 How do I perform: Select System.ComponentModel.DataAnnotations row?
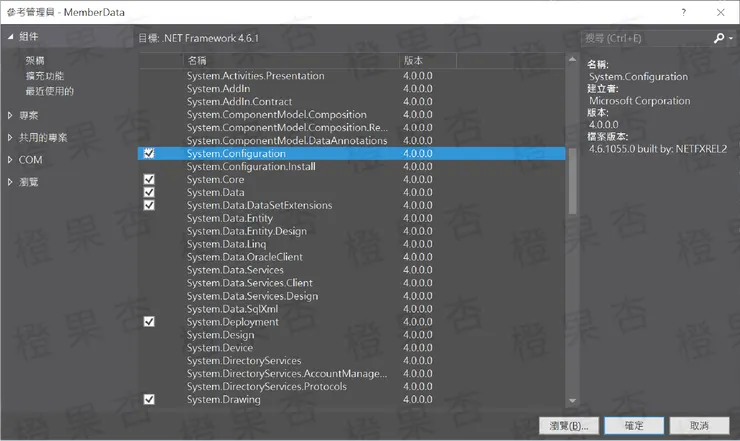click(352, 141)
